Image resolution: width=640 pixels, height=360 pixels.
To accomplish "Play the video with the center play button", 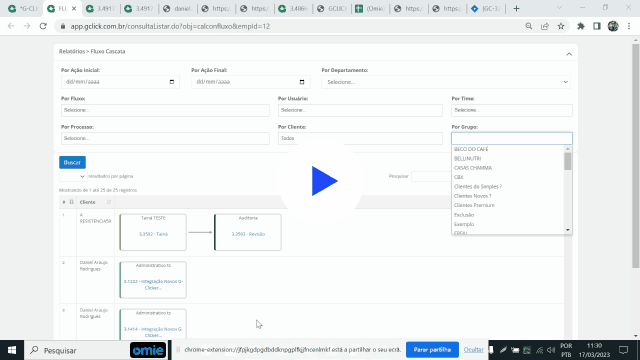I will [x=324, y=181].
